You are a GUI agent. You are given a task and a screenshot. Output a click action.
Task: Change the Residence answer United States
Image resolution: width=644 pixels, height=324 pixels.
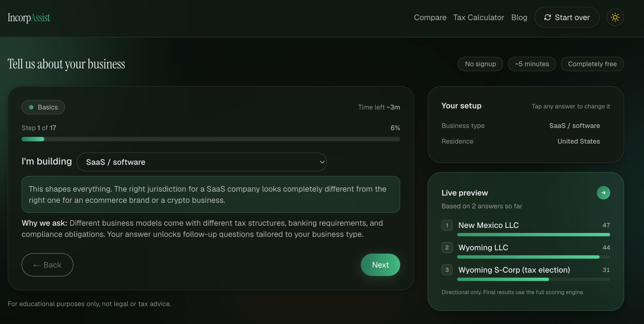pyautogui.click(x=579, y=141)
